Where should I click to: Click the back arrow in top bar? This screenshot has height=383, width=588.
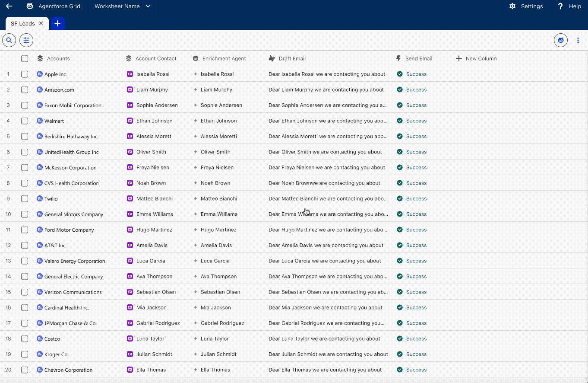click(9, 6)
